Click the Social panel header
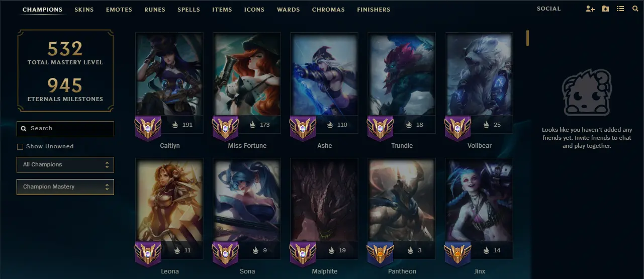 click(x=548, y=9)
